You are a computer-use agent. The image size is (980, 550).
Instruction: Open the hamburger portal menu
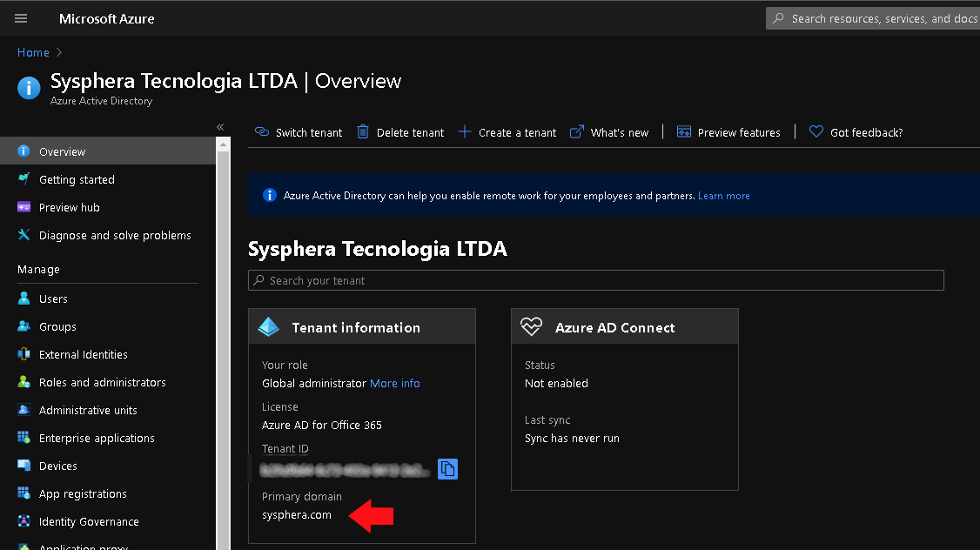coord(21,18)
